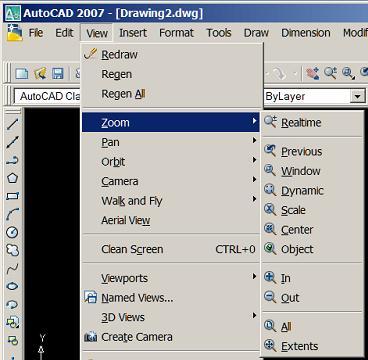This screenshot has width=368, height=360.
Task: Select the Revision Cloud tool
Action: [12, 250]
